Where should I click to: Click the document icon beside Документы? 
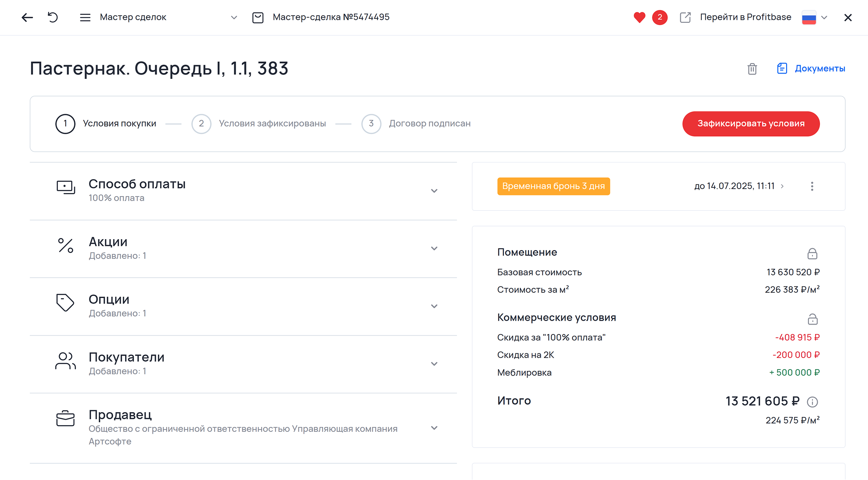pos(782,68)
